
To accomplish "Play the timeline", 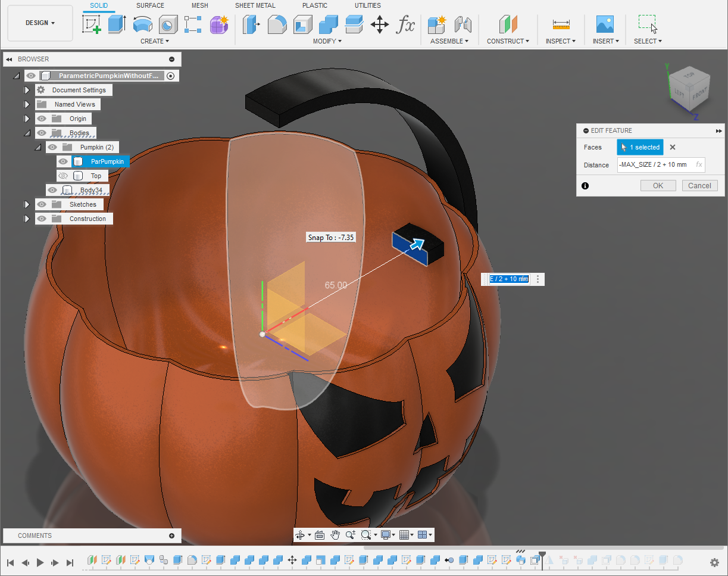I will point(40,562).
